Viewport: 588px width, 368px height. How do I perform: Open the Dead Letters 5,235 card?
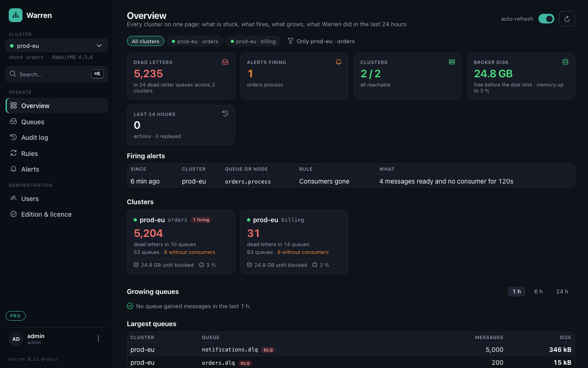coord(181,76)
